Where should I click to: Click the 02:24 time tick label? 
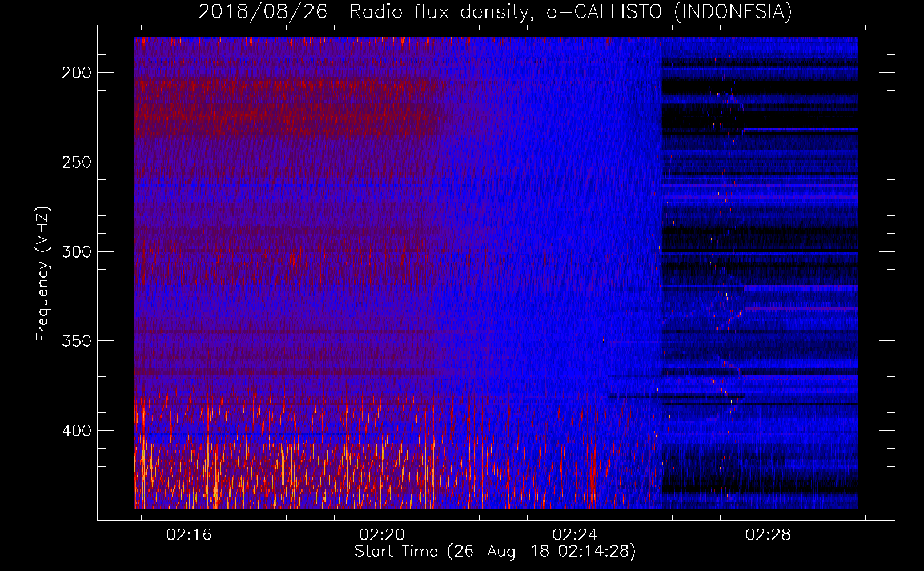point(575,534)
